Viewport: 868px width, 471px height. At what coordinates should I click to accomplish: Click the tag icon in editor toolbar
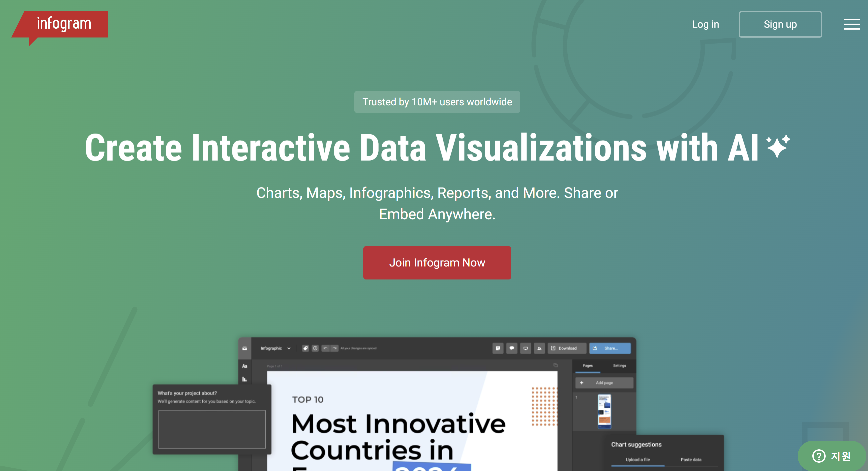(305, 348)
